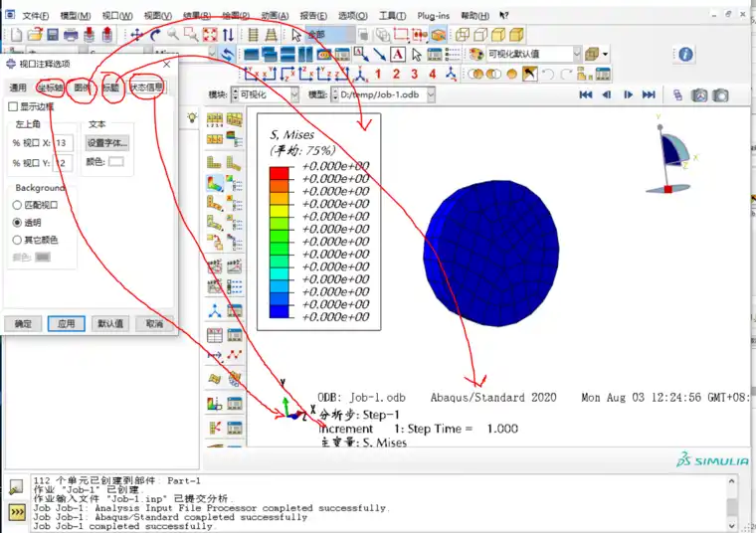756x533 pixels.
Task: Open the 可视化默认值 color dropdown
Action: (534, 54)
